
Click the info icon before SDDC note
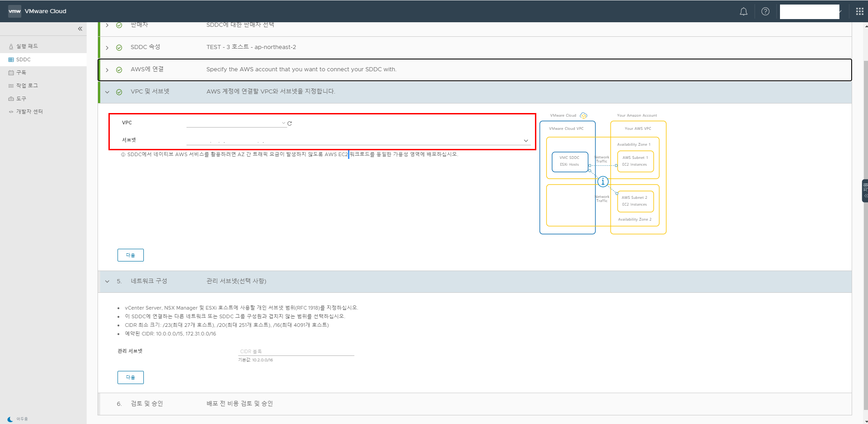point(123,155)
